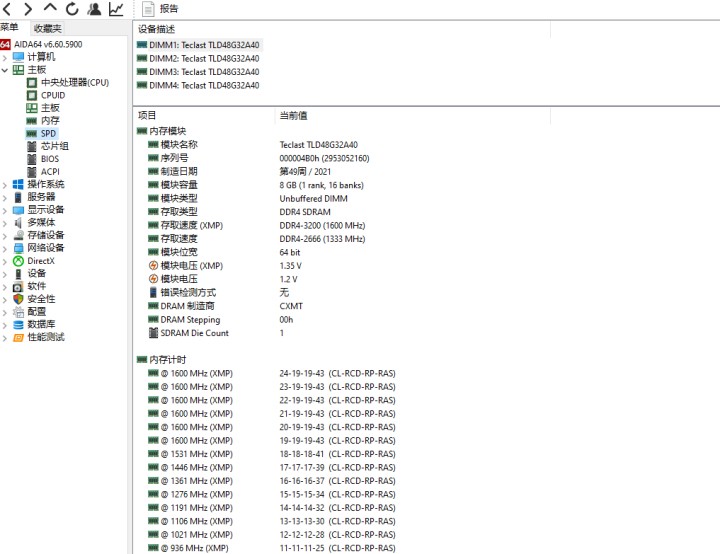Image resolution: width=720 pixels, height=554 pixels.
Task: Open the graph chart icon in toolbar
Action: [x=116, y=9]
